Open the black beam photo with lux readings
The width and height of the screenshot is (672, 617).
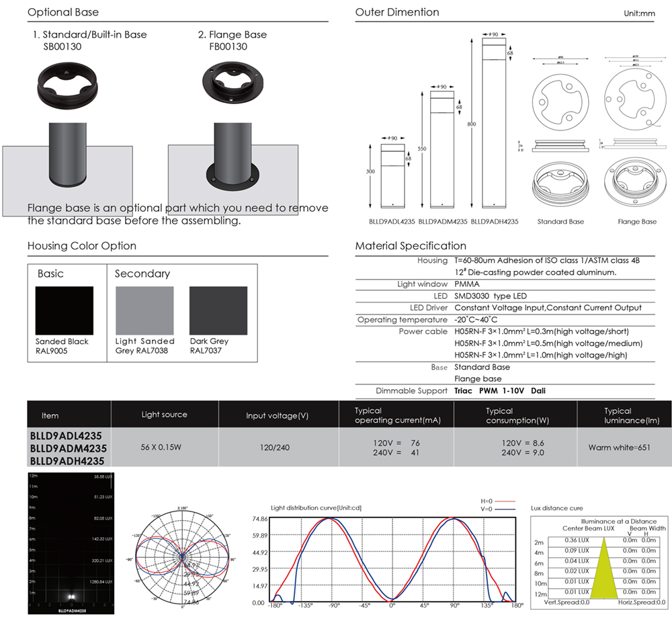coord(71,543)
